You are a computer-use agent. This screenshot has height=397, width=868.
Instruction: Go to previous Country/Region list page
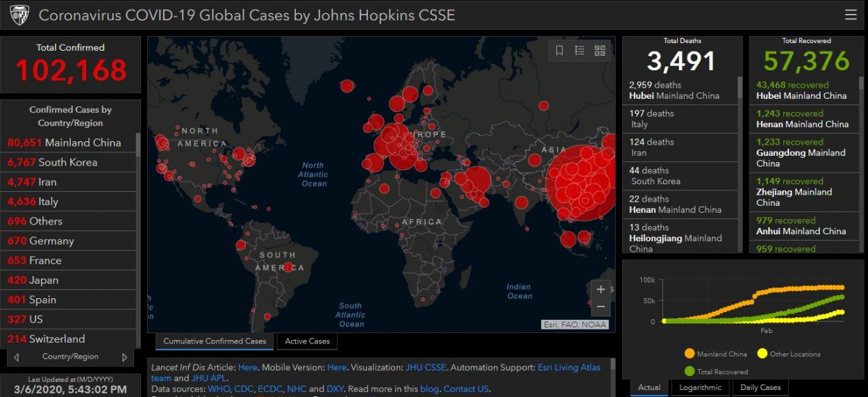click(17, 357)
